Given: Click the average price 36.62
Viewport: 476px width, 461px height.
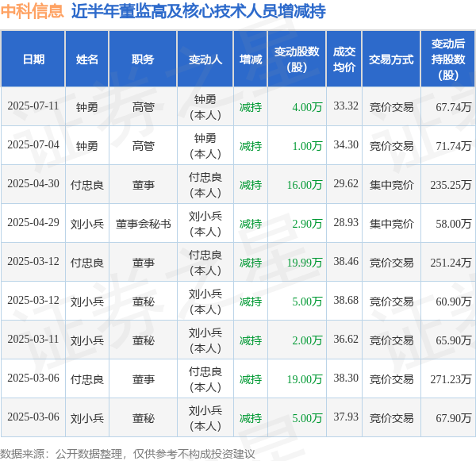Looking at the screenshot, I should tap(346, 340).
